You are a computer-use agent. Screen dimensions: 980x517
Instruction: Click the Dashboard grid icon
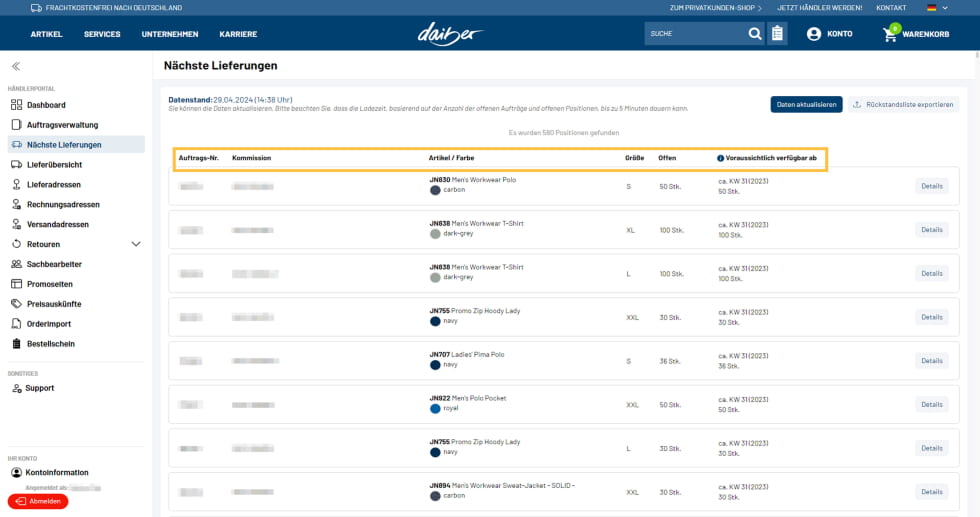(16, 105)
